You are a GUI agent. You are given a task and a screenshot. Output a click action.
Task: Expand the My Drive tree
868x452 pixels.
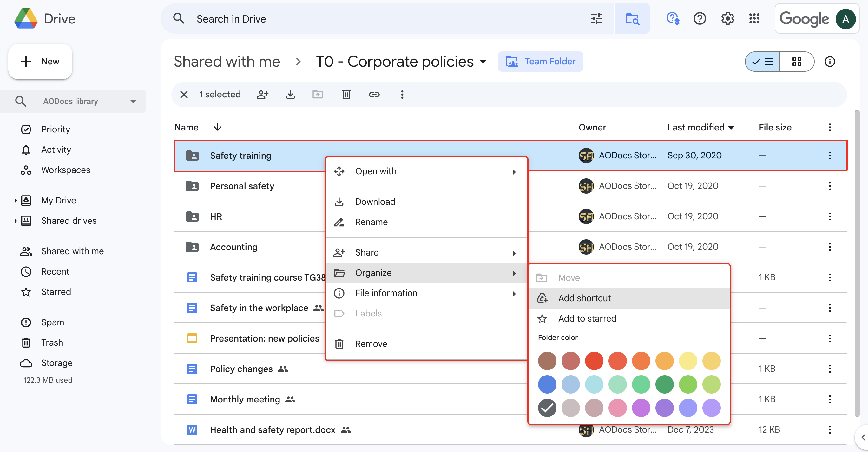16,201
